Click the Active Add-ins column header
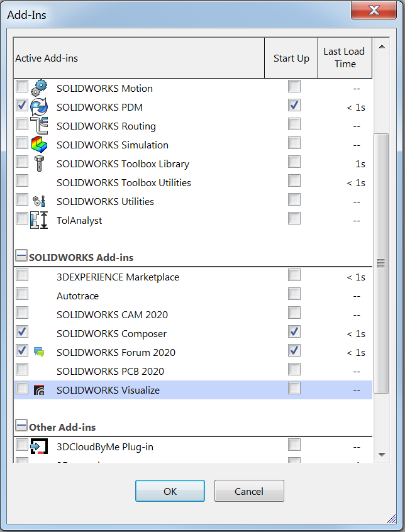This screenshot has width=405, height=532. pos(139,58)
